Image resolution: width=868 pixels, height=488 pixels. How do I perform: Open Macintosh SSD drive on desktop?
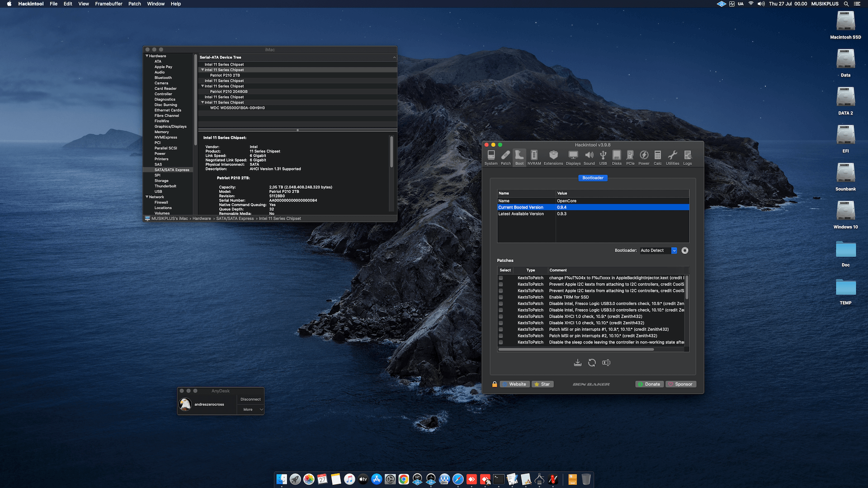click(x=845, y=25)
